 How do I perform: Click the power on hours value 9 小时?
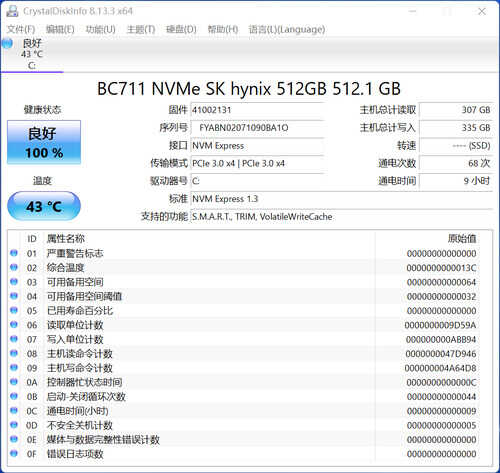[456, 181]
